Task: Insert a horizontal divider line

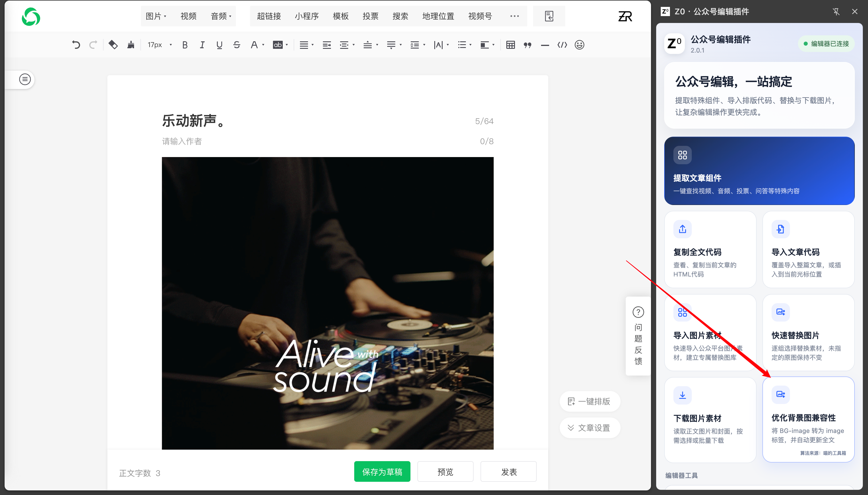Action: (x=545, y=45)
